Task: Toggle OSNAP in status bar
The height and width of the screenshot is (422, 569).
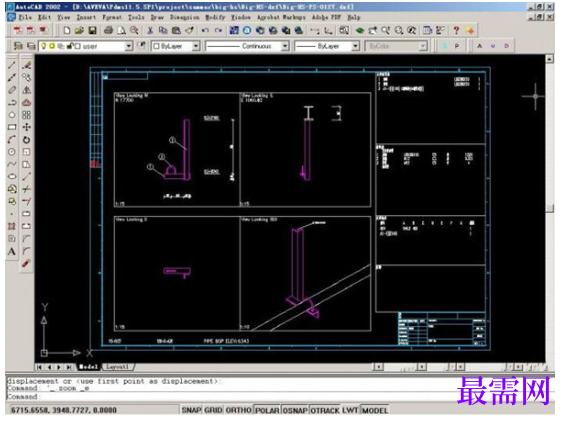Action: 295,410
